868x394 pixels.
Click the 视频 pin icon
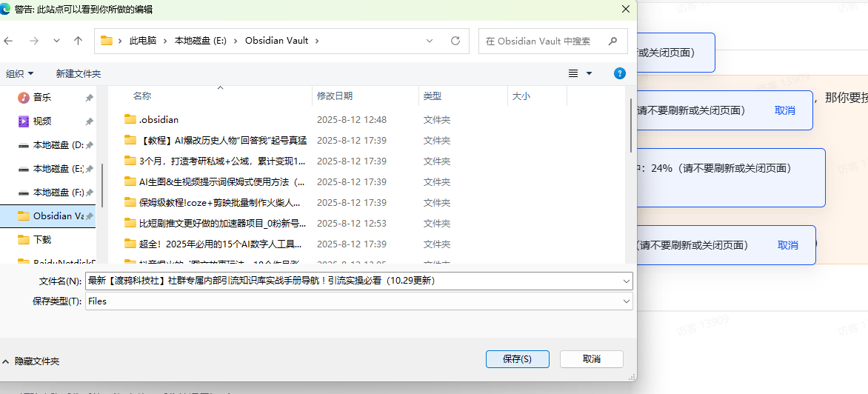89,121
